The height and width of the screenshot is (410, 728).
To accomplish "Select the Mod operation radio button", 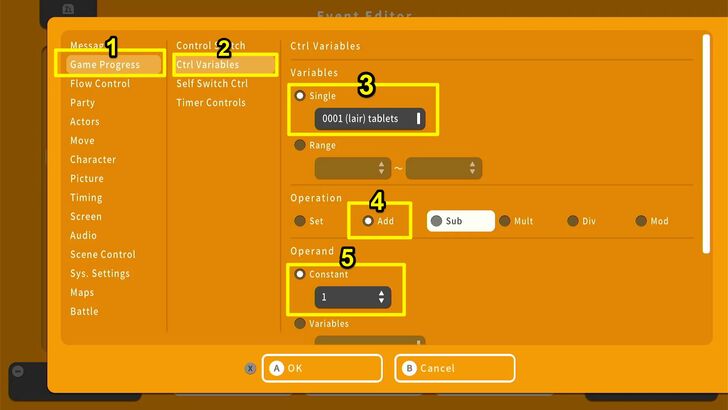I will click(x=641, y=221).
